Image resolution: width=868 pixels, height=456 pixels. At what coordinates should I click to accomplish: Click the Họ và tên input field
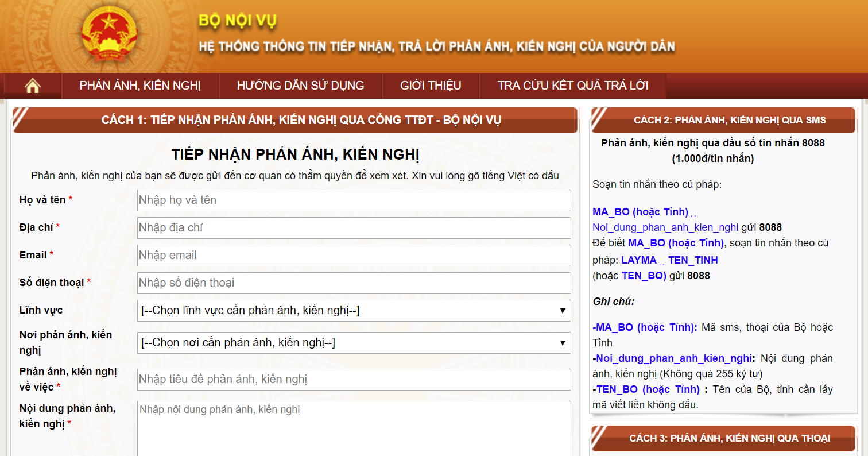point(354,200)
